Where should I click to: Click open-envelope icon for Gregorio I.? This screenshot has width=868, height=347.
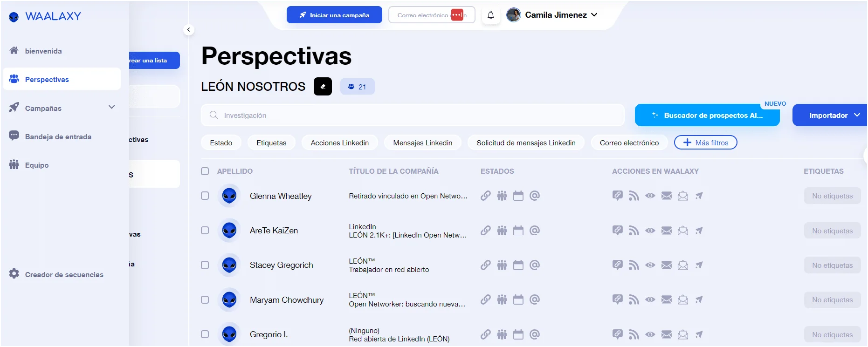[x=683, y=334]
